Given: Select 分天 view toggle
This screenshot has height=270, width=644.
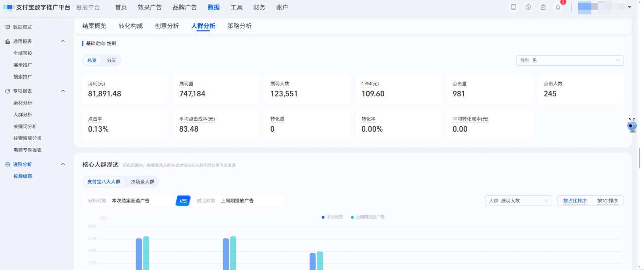Looking at the screenshot, I should click(111, 60).
